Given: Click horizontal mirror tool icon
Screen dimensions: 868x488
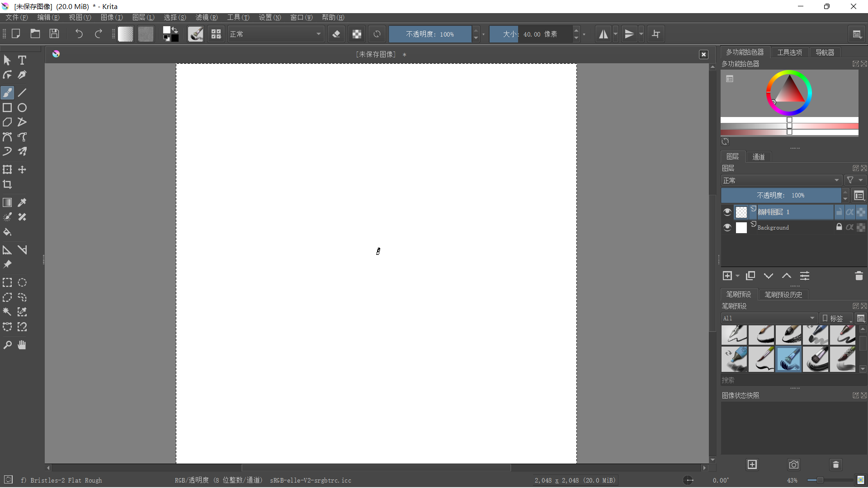Looking at the screenshot, I should (x=603, y=34).
